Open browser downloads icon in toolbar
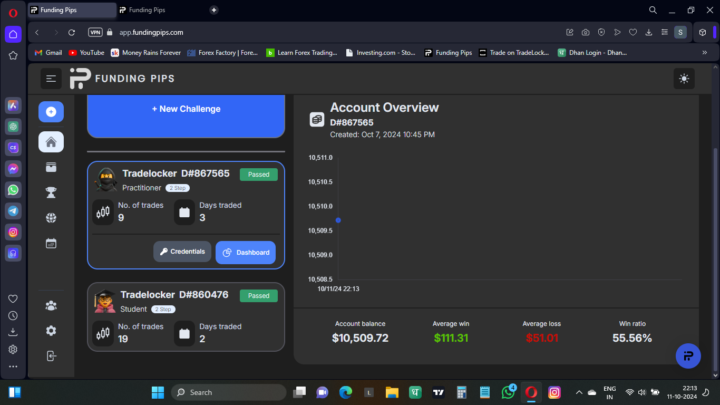The image size is (720, 405). (648, 33)
